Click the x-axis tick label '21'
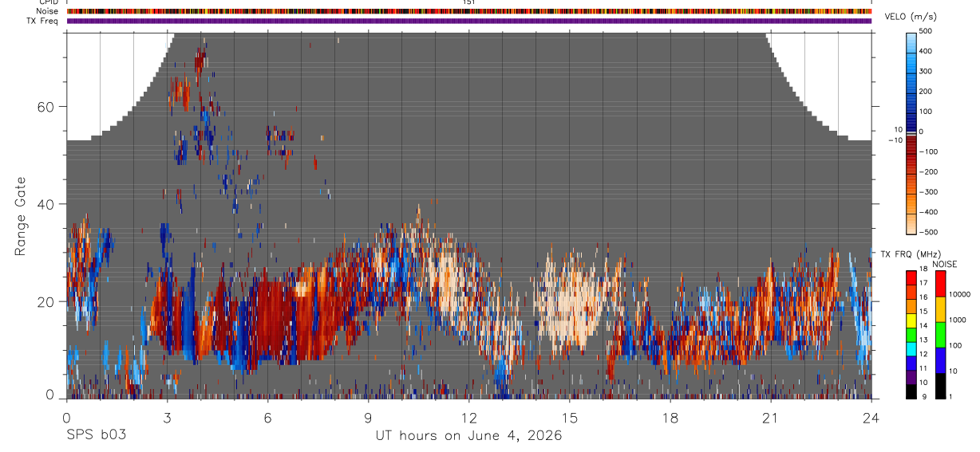This screenshot has height=452, width=980. [x=771, y=417]
